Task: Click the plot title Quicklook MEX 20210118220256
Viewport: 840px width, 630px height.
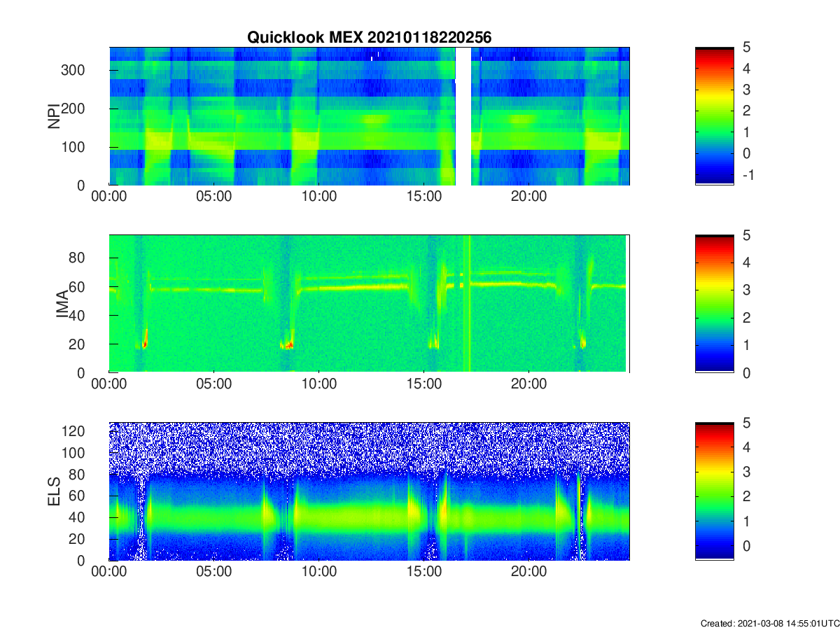Action: point(369,38)
